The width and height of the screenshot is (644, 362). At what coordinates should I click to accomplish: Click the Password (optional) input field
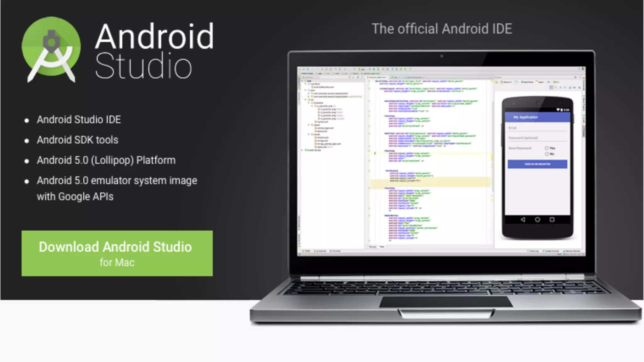pyautogui.click(x=537, y=138)
